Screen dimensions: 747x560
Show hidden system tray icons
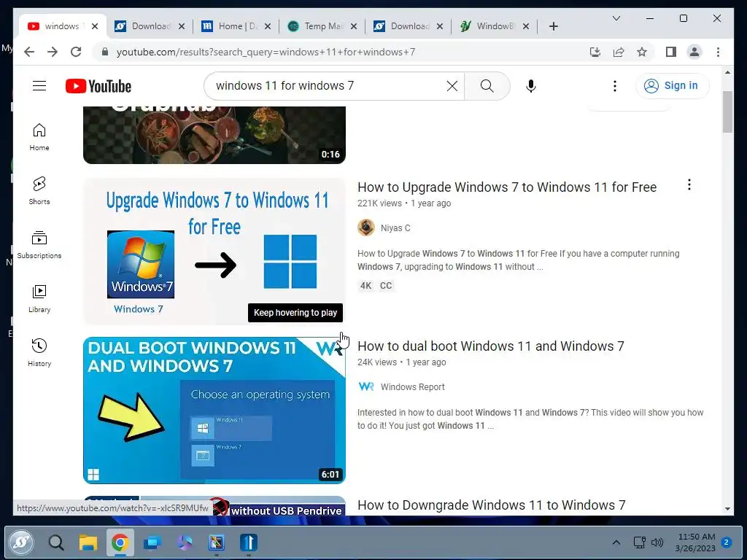(x=616, y=542)
